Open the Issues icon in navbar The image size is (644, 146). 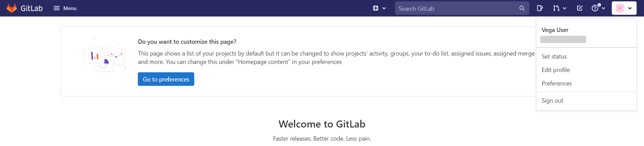540,8
